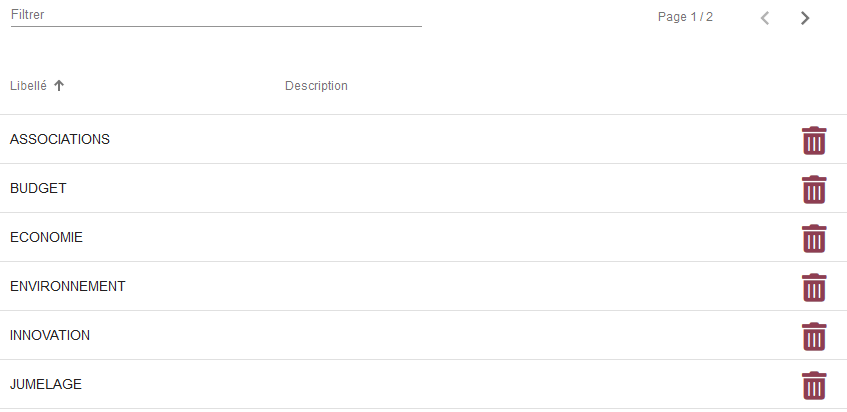The image size is (847, 412).
Task: Select the BUDGET row label
Action: pyautogui.click(x=38, y=189)
